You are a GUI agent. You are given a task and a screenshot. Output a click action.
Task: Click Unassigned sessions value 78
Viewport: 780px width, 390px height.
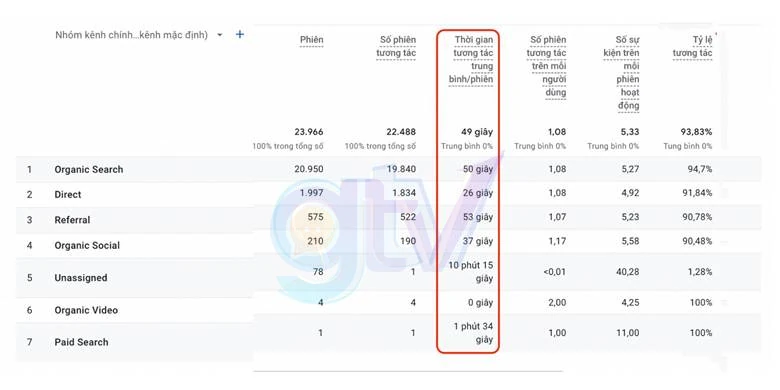point(318,272)
